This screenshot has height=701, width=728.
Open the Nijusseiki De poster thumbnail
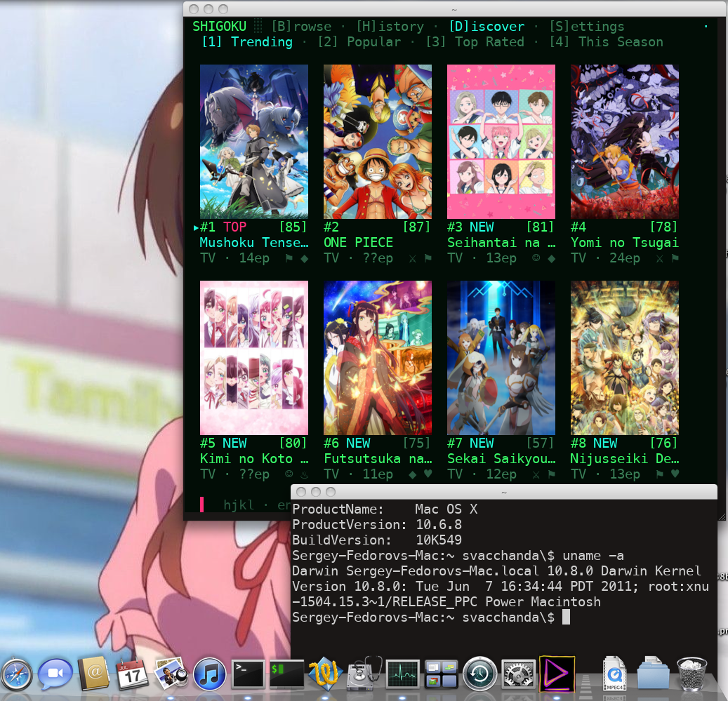click(625, 358)
